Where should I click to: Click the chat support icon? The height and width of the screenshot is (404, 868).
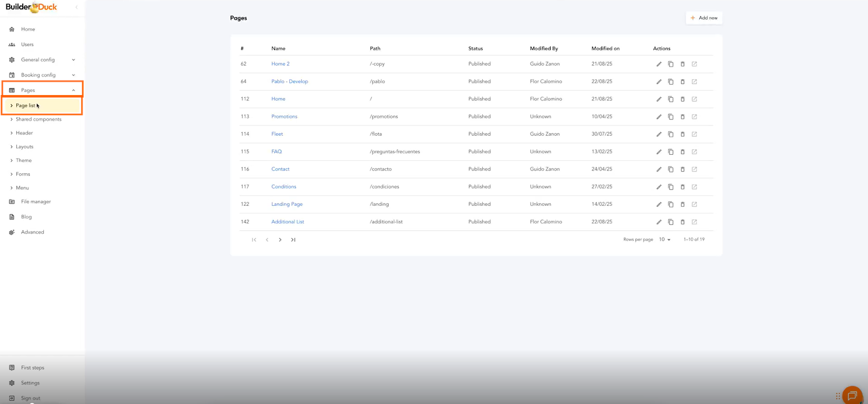coord(852,395)
